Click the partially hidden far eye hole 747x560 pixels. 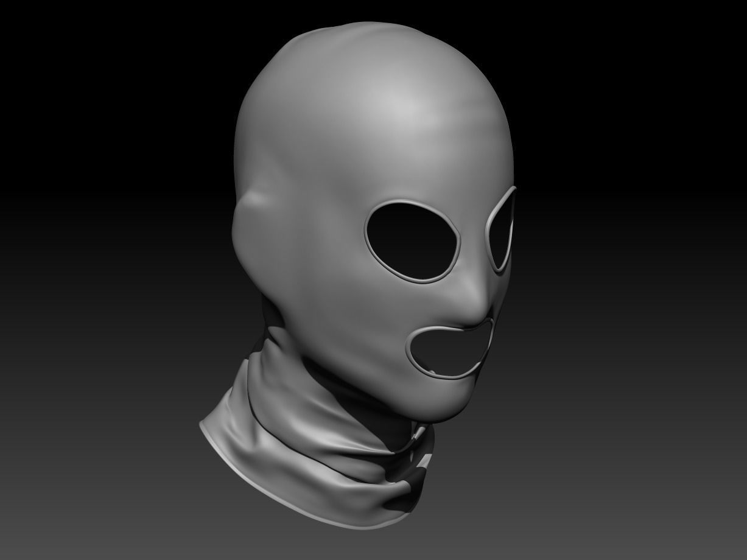pyautogui.click(x=501, y=229)
